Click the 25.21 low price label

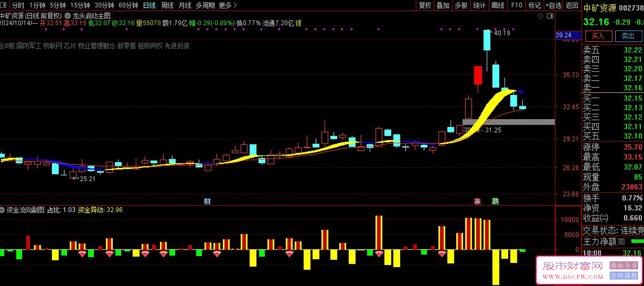(87, 179)
